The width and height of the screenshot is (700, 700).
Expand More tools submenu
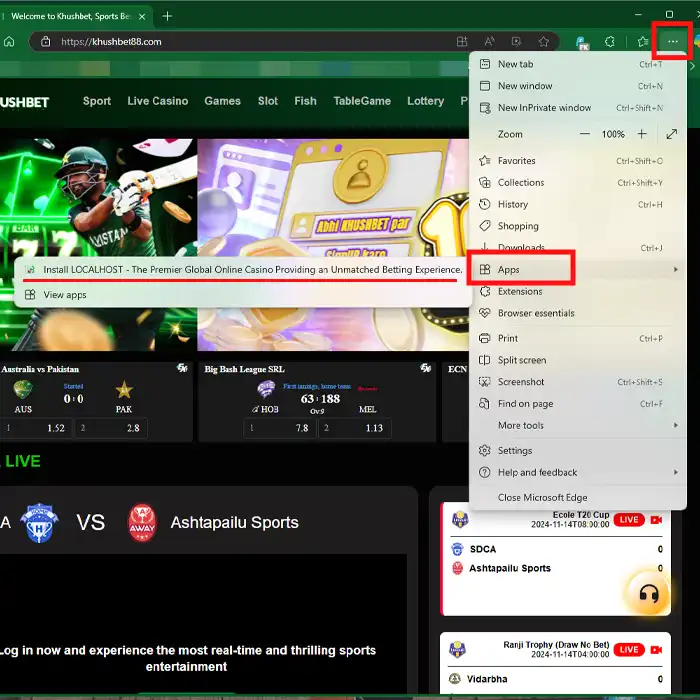[577, 425]
